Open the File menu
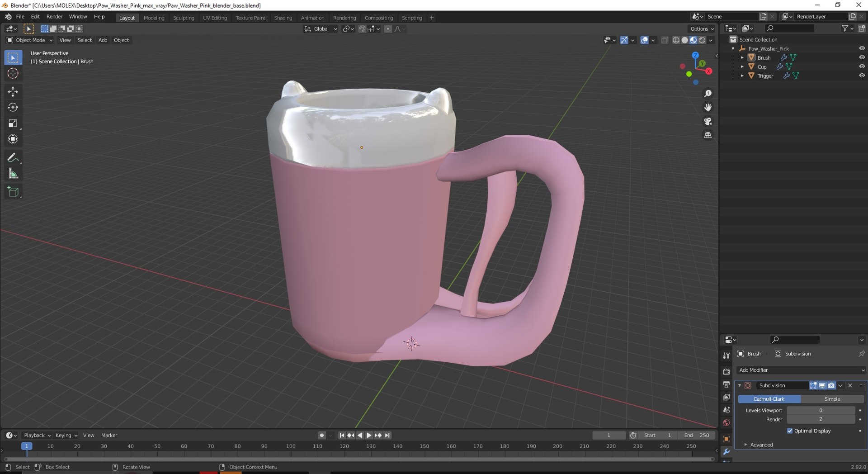Screen dimensions: 868x474 point(20,17)
